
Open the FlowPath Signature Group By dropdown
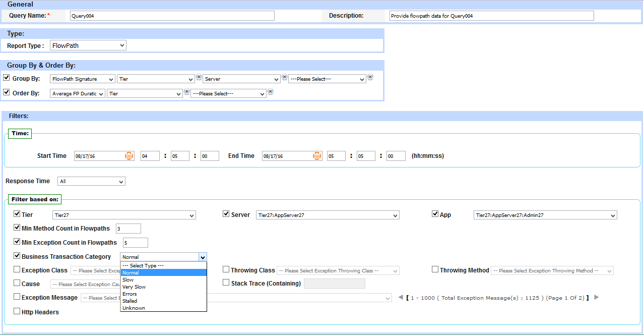83,79
